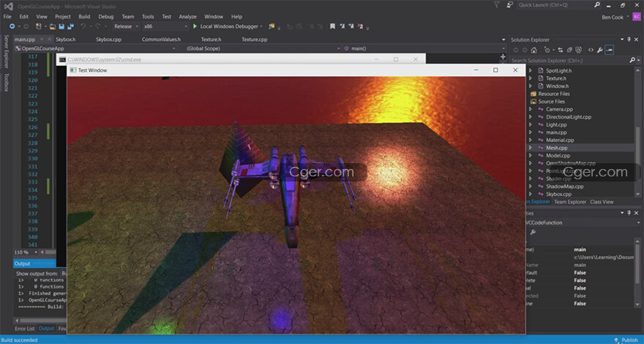Open the Analyze menu
Screen dimensions: 644x344
coord(187,17)
